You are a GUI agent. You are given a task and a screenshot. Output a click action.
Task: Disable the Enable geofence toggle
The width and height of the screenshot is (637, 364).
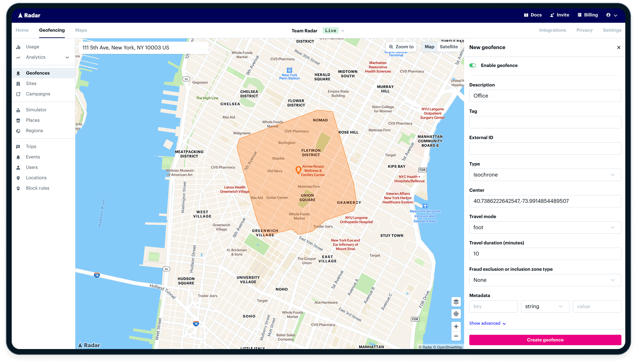tap(473, 65)
